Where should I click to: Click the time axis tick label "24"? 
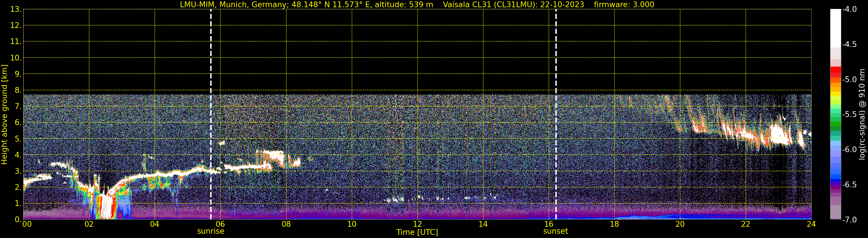pos(811,224)
